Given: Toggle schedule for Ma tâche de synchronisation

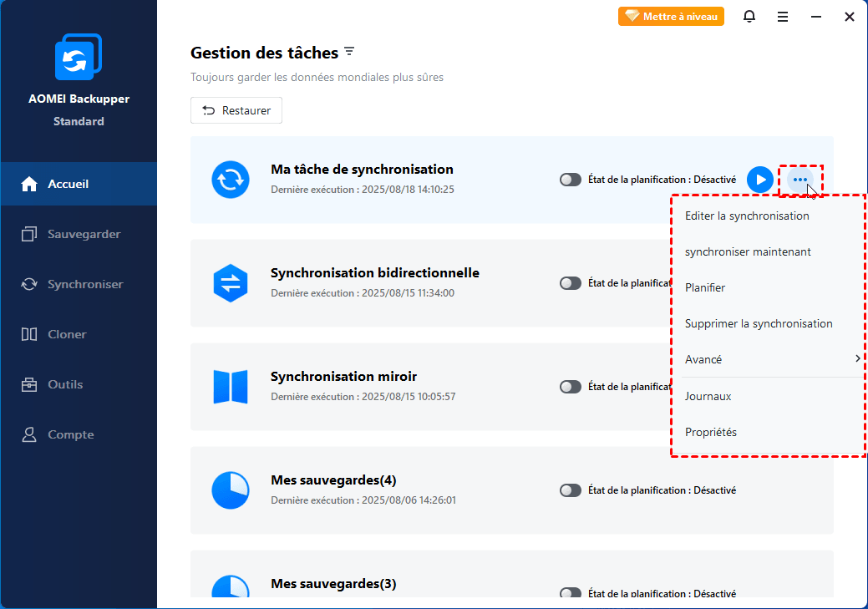Looking at the screenshot, I should (x=571, y=180).
